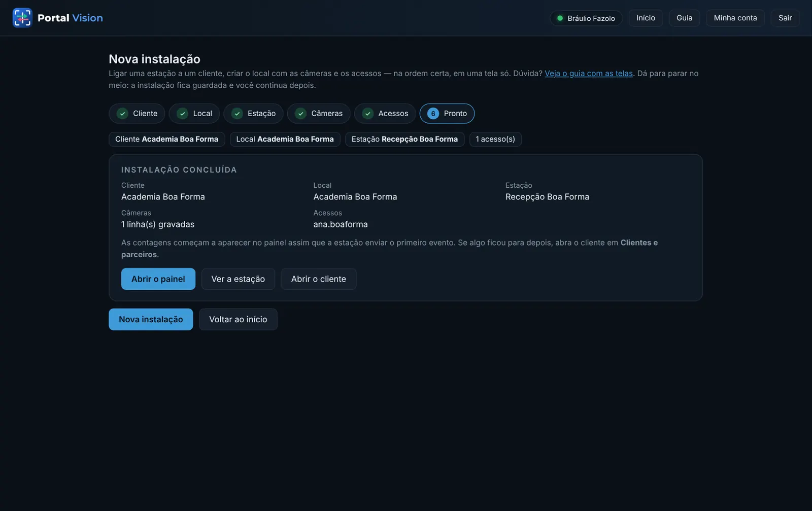The width and height of the screenshot is (812, 511).
Task: Click the Acessos step checkmark icon
Action: (368, 114)
